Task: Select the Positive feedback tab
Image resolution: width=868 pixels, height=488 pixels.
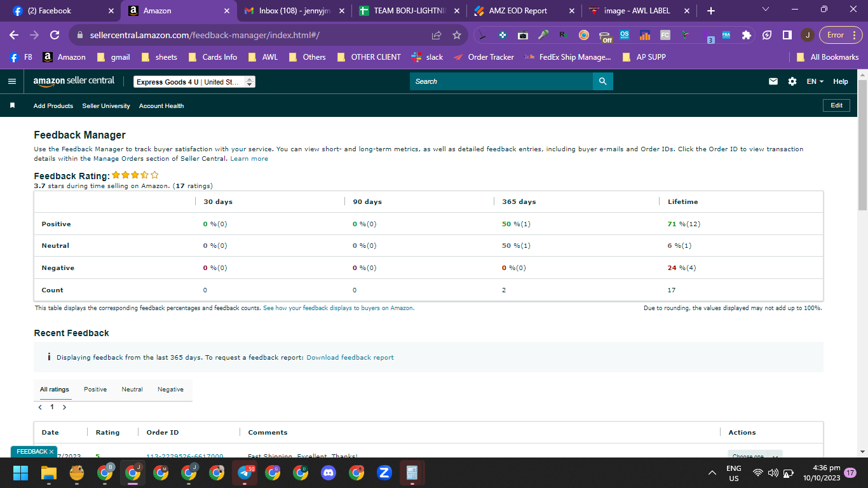Action: (95, 390)
